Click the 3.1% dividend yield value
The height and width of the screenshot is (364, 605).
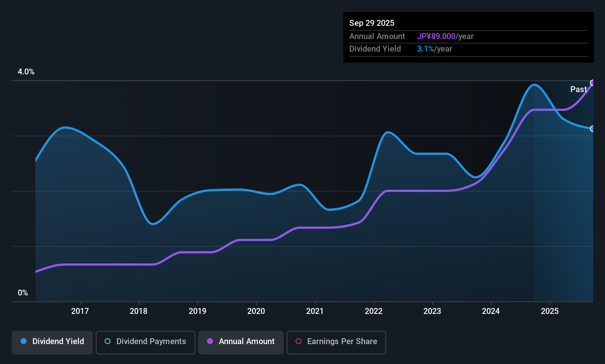point(426,49)
